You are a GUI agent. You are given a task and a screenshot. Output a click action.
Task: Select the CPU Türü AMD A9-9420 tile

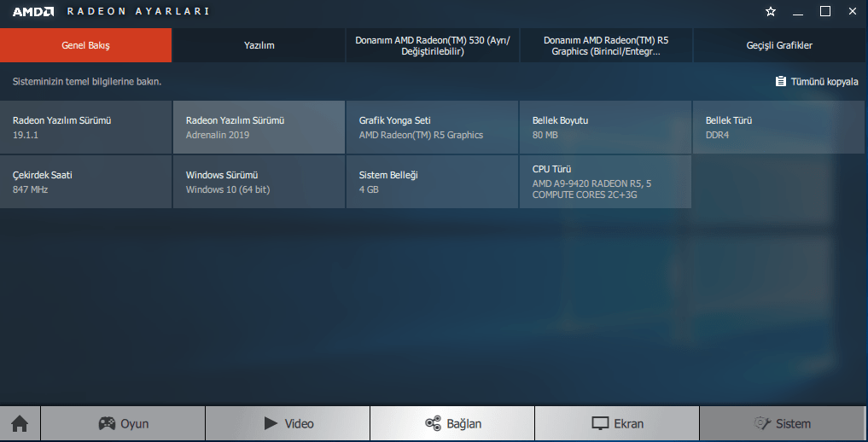pos(606,182)
